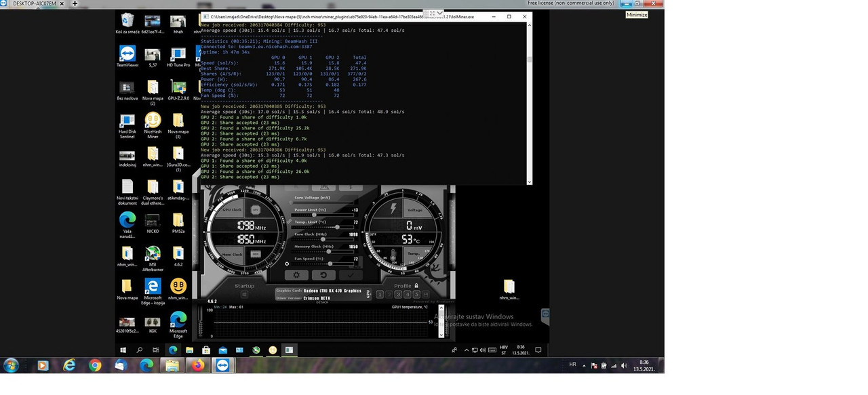Click the remote taskbar Mail icon
The width and height of the screenshot is (868, 395).
click(x=222, y=350)
